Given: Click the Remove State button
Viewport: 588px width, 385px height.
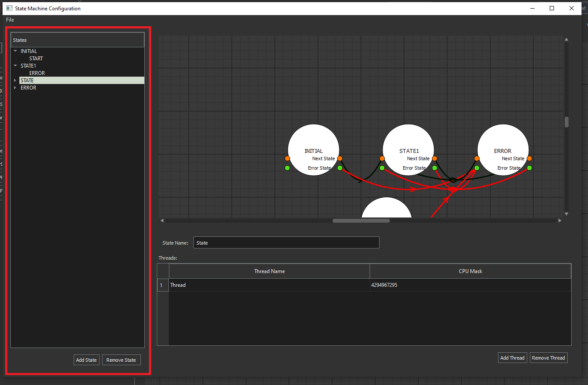Looking at the screenshot, I should tap(121, 360).
